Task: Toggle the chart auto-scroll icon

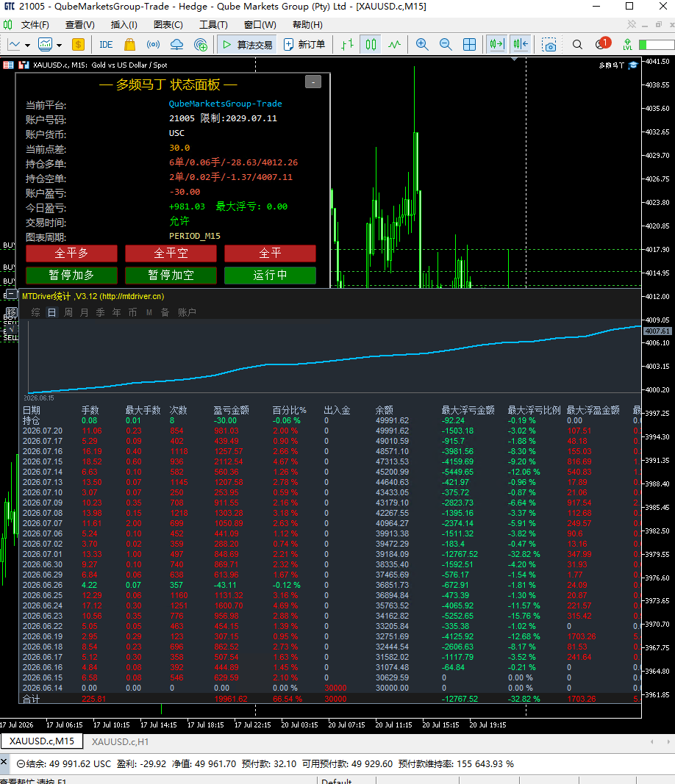Action: click(x=497, y=45)
